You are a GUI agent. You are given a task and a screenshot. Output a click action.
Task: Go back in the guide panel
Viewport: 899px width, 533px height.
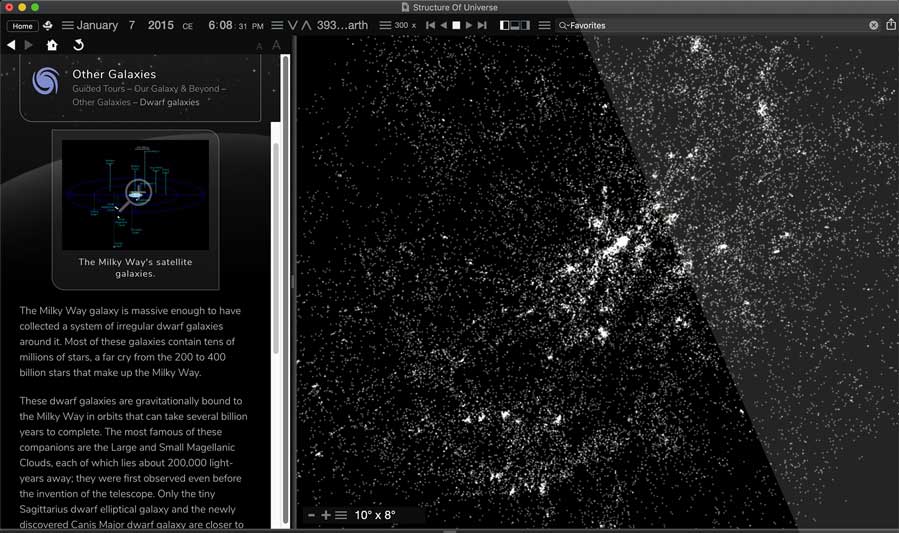point(11,45)
